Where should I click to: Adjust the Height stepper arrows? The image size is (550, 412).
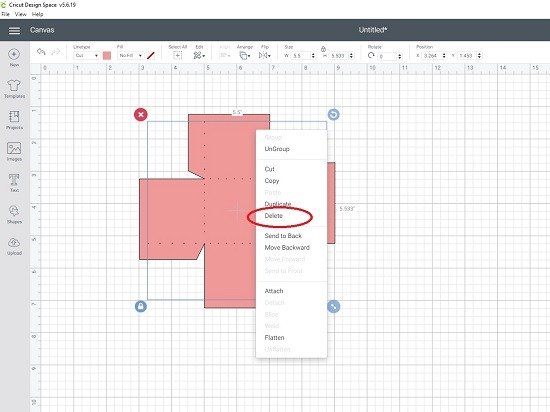tap(351, 56)
